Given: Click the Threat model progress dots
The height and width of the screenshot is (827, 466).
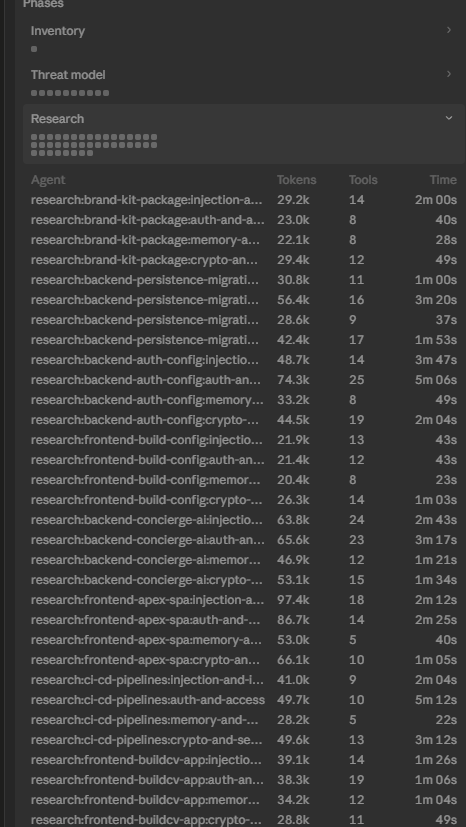Looking at the screenshot, I should click(x=70, y=93).
